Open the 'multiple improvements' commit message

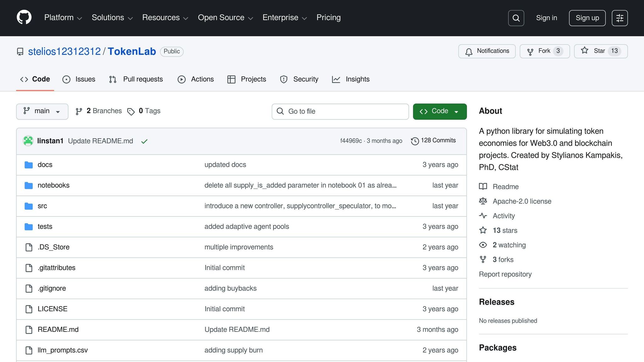pyautogui.click(x=239, y=247)
